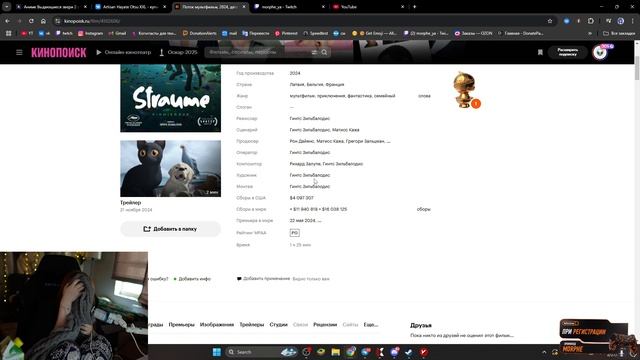Open мультфильм genre link
Image resolution: width=640 pixels, height=360 pixels.
[x=302, y=96]
